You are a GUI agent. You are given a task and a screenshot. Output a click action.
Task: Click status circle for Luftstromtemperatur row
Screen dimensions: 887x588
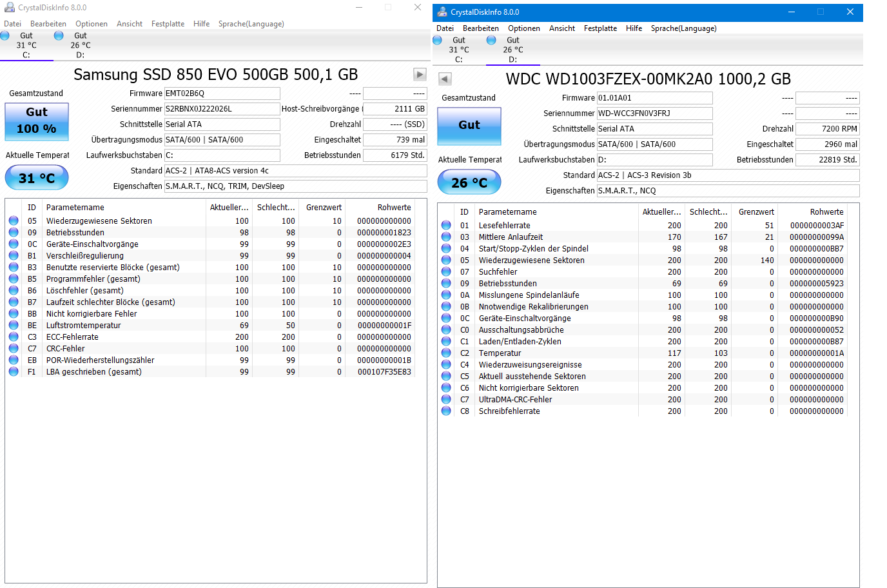tap(14, 325)
